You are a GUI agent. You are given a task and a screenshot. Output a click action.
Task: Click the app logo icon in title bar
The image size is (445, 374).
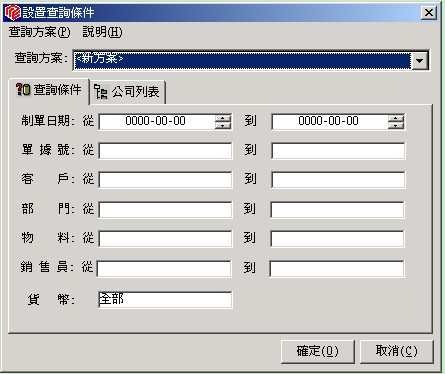click(13, 12)
